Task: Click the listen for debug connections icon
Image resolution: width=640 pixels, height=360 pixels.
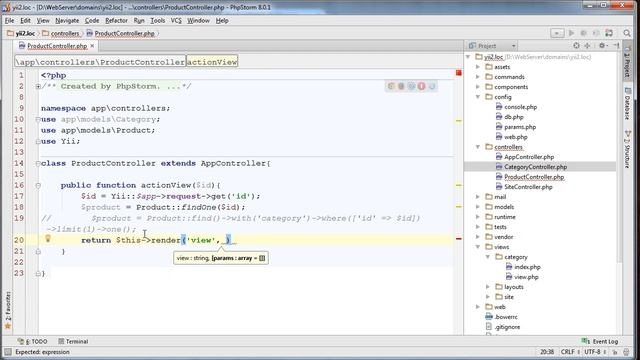Action: click(596, 33)
